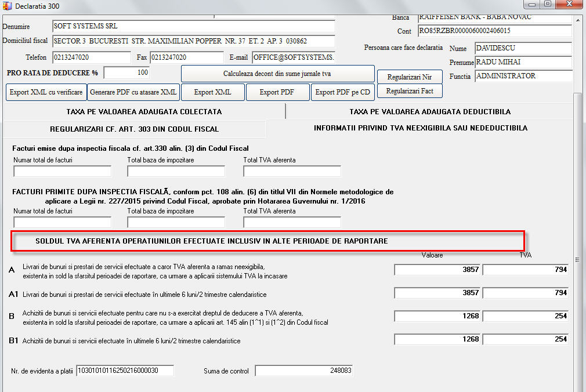This screenshot has height=392, width=586.
Task: Click the vertical scrollbar thumb
Action: 578,259
